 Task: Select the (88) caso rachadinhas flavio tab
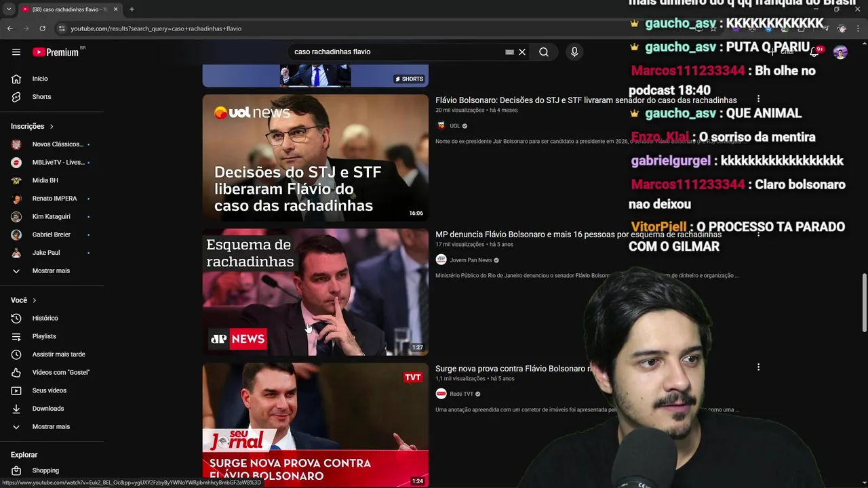pos(69,9)
